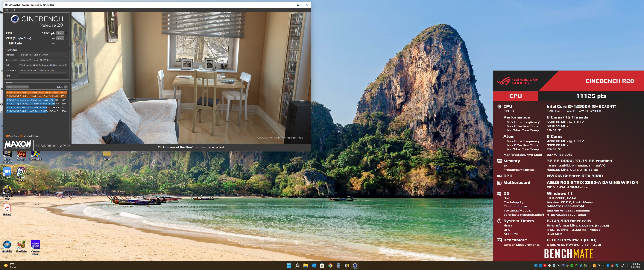Click the Bluetooth tray icon

(608, 265)
